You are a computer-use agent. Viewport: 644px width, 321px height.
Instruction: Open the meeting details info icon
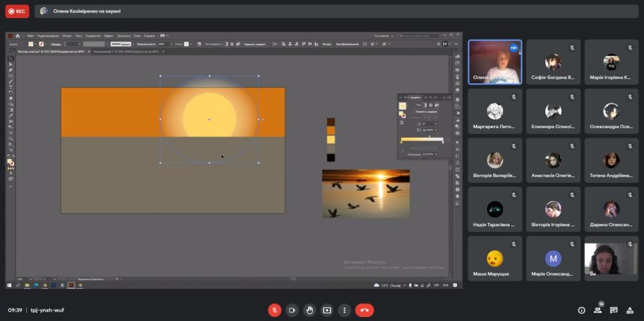click(x=581, y=310)
